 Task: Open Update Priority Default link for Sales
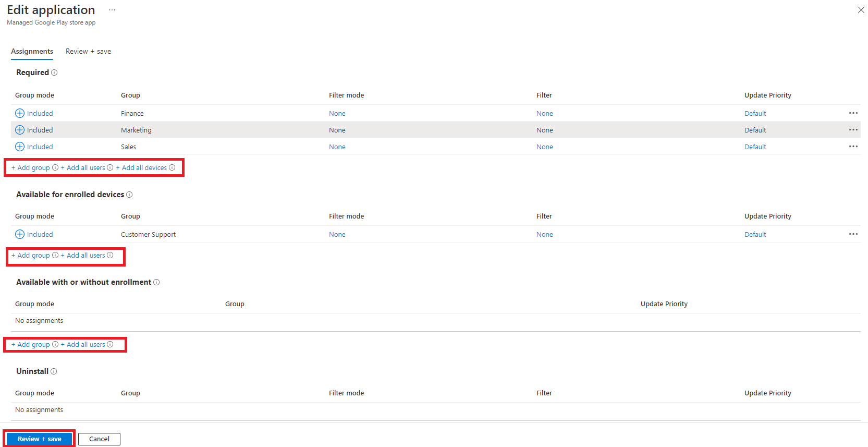pyautogui.click(x=755, y=147)
